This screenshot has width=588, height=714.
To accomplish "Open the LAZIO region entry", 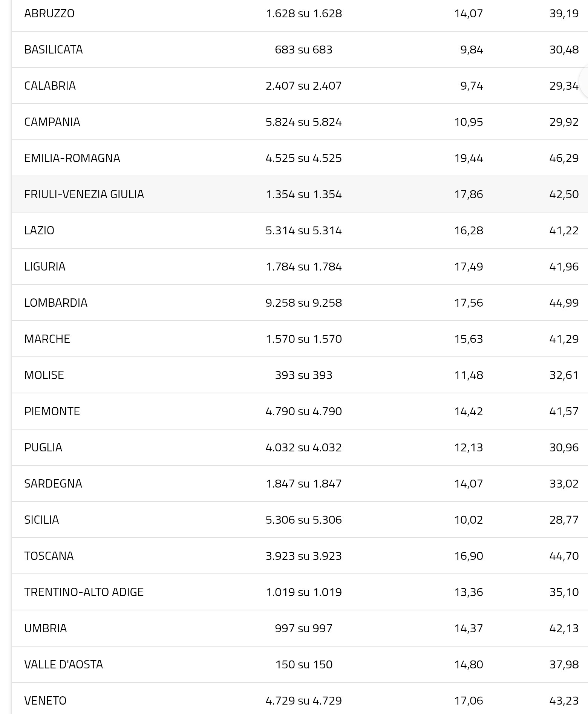I will click(x=39, y=230).
